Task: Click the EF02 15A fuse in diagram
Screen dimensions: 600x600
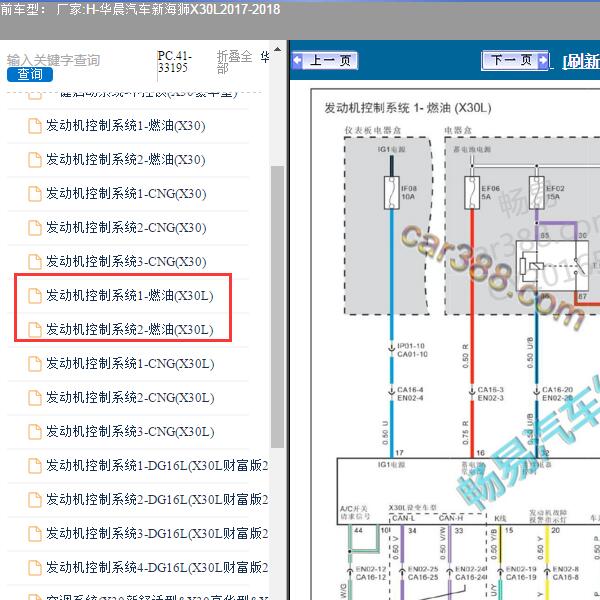Action: tap(536, 192)
